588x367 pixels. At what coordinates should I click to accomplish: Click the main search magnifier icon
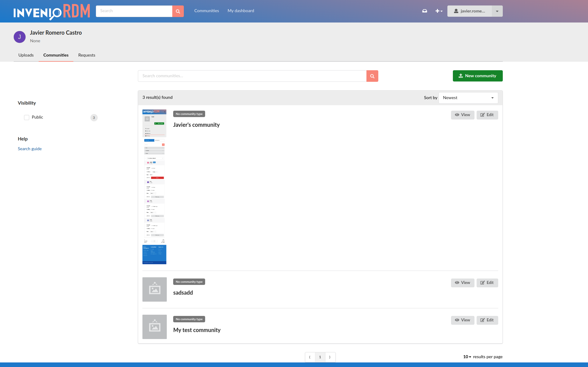(x=178, y=11)
